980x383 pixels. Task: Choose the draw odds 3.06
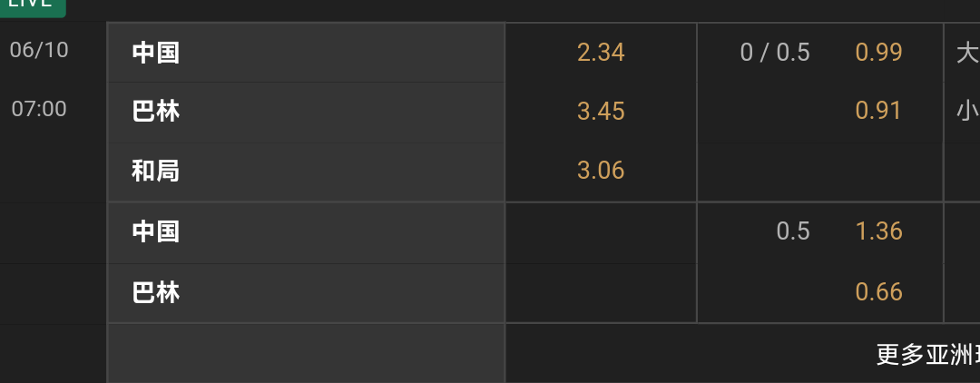601,171
